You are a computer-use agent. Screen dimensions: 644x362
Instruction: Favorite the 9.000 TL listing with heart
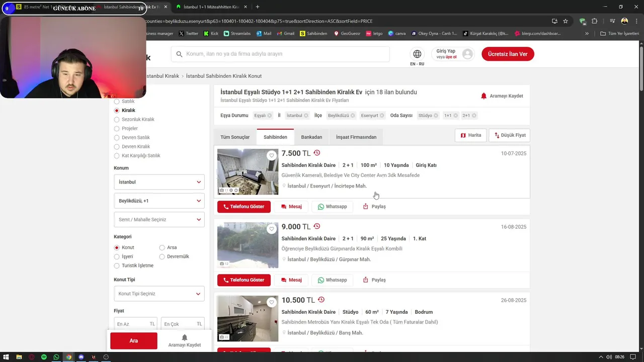(x=272, y=229)
